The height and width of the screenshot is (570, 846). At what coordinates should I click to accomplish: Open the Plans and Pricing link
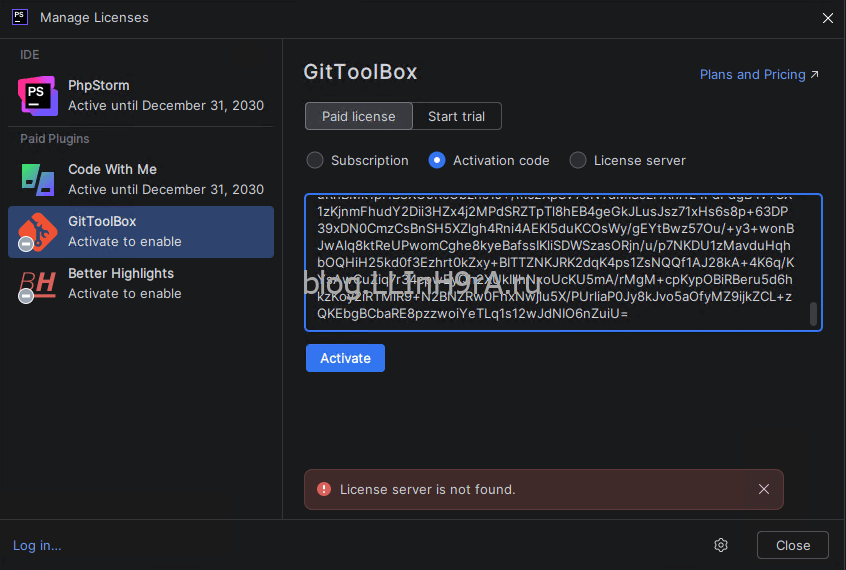(x=759, y=75)
